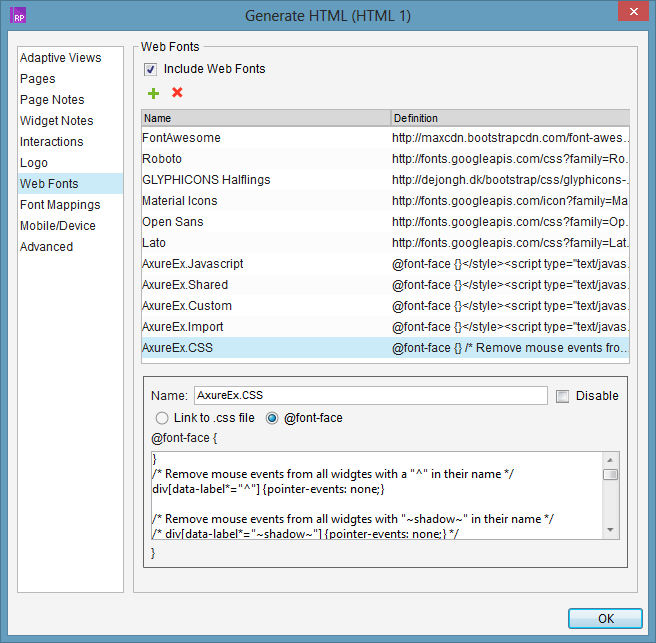Viewport: 656px width, 643px height.
Task: Switch to the Font Mappings section
Action: tap(60, 205)
